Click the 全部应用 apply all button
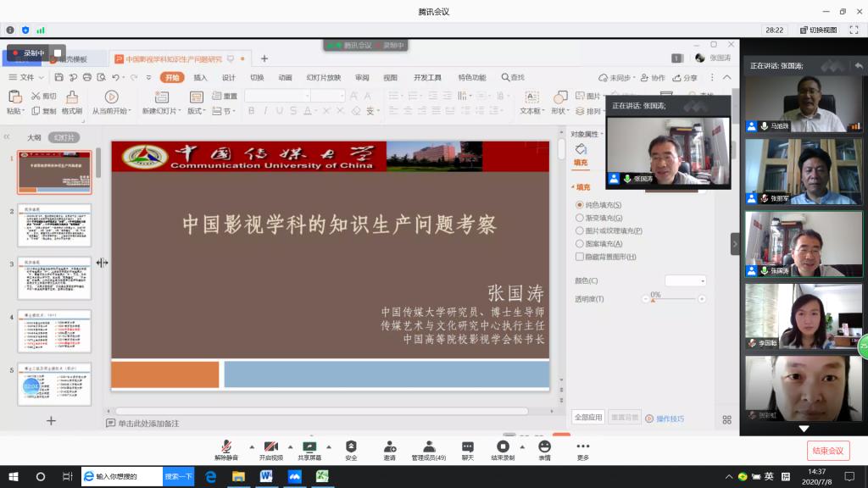The image size is (868, 488). 588,417
